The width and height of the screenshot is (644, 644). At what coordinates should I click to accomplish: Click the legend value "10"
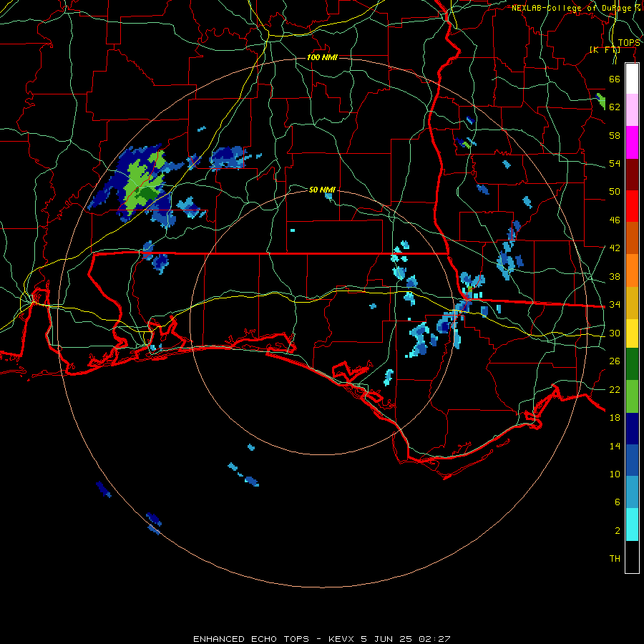(615, 474)
